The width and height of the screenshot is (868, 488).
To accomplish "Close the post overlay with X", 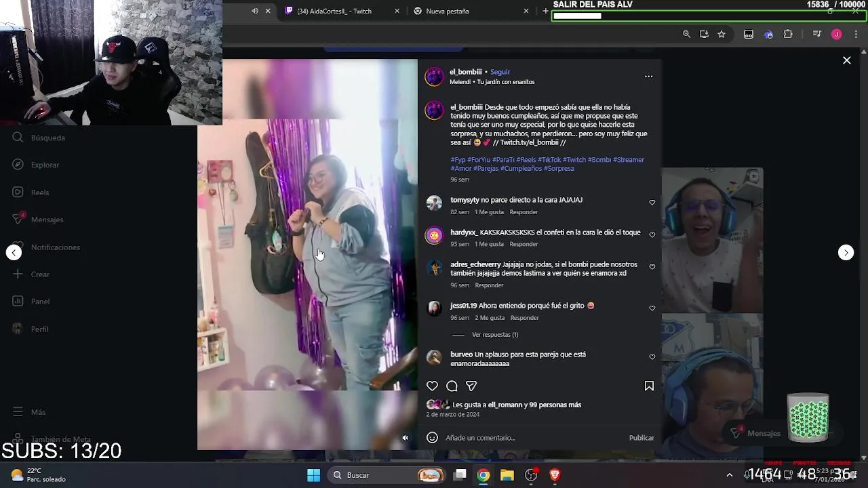I will 847,60.
